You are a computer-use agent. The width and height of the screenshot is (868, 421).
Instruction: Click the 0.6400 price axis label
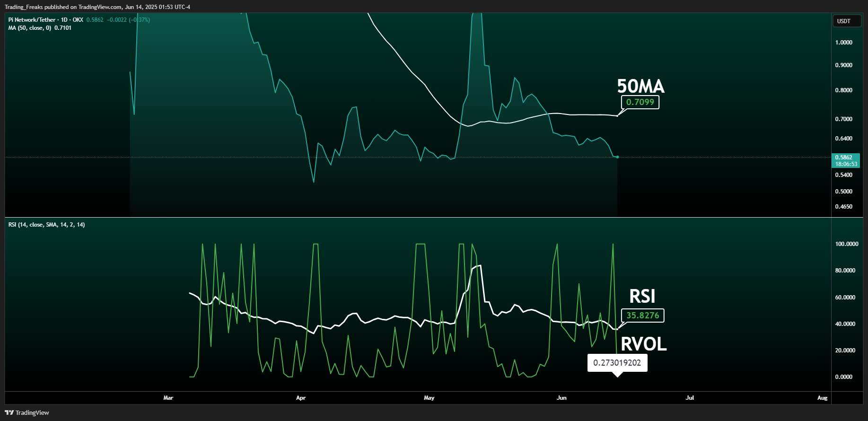pos(844,139)
